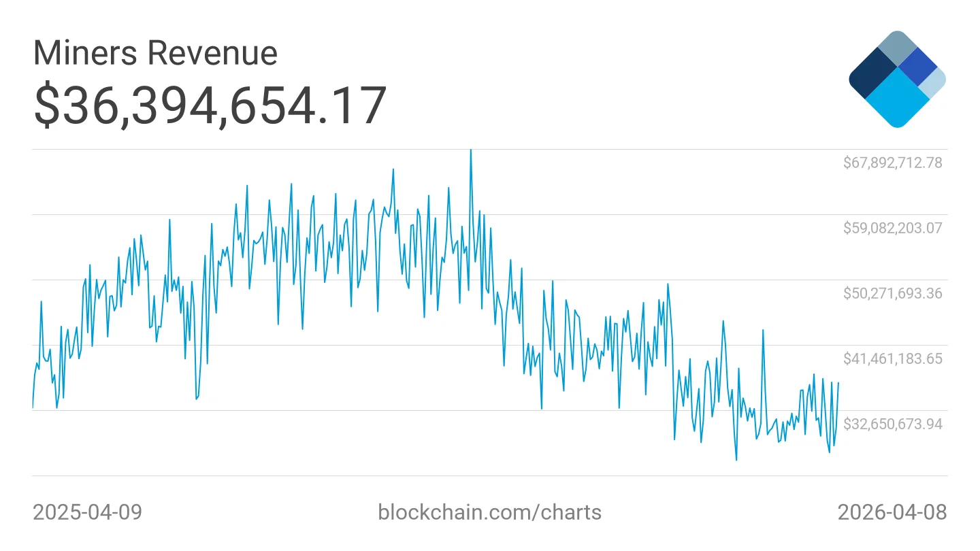This screenshot has width=980, height=551.
Task: Click the 2026-04-08 end date label
Action: (x=892, y=512)
